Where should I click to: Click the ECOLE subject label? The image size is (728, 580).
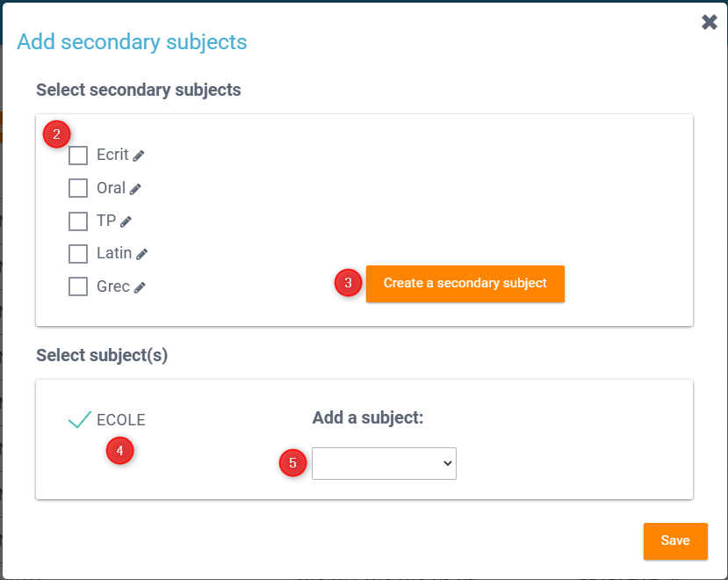point(121,420)
